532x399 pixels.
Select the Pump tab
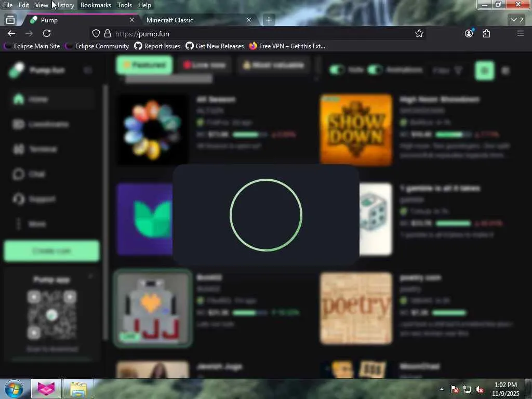tap(82, 20)
